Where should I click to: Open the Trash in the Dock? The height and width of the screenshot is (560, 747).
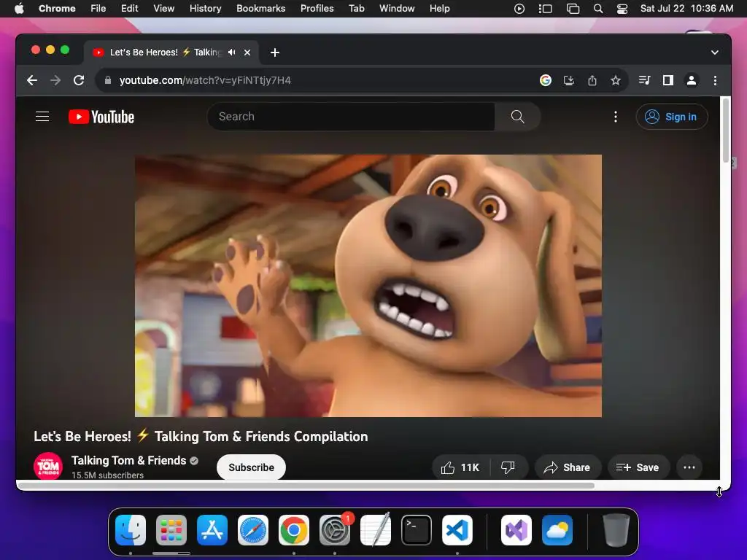(x=616, y=530)
